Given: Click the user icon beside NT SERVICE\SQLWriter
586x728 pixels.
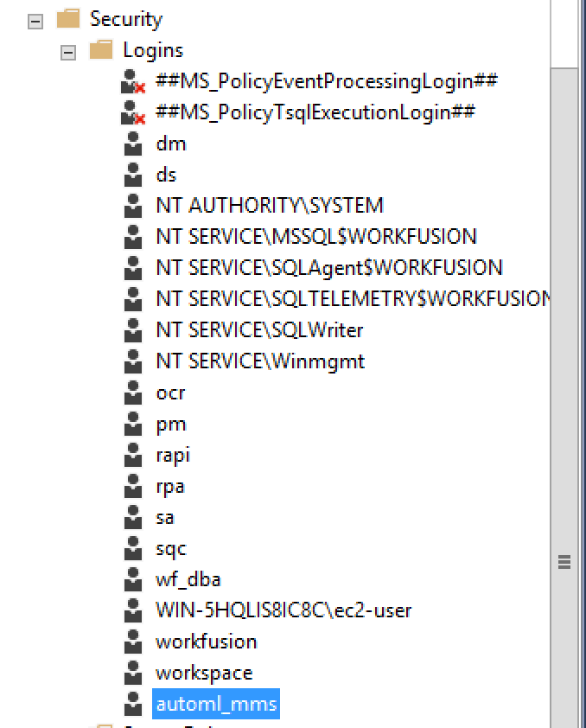Looking at the screenshot, I should (133, 330).
